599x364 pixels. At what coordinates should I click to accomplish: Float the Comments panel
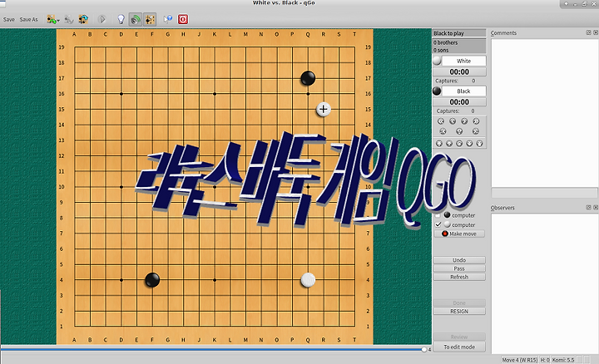pos(588,32)
